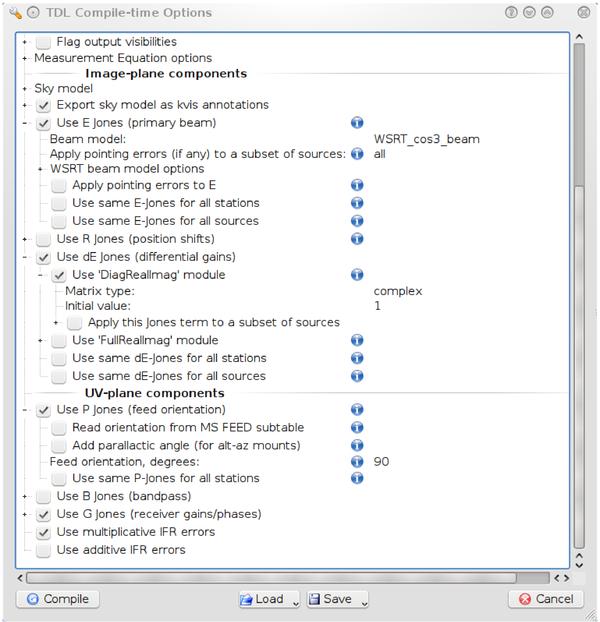600x622 pixels.
Task: Click info icon beside Feed orientation, degrees
Action: (356, 461)
